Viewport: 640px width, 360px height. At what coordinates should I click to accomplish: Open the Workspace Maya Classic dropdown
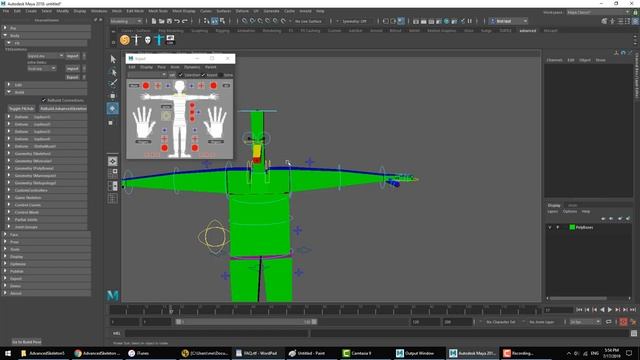point(598,12)
